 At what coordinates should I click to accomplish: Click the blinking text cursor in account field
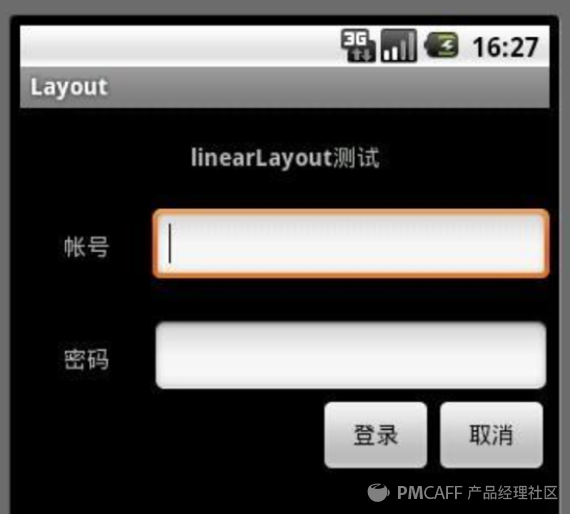(170, 243)
